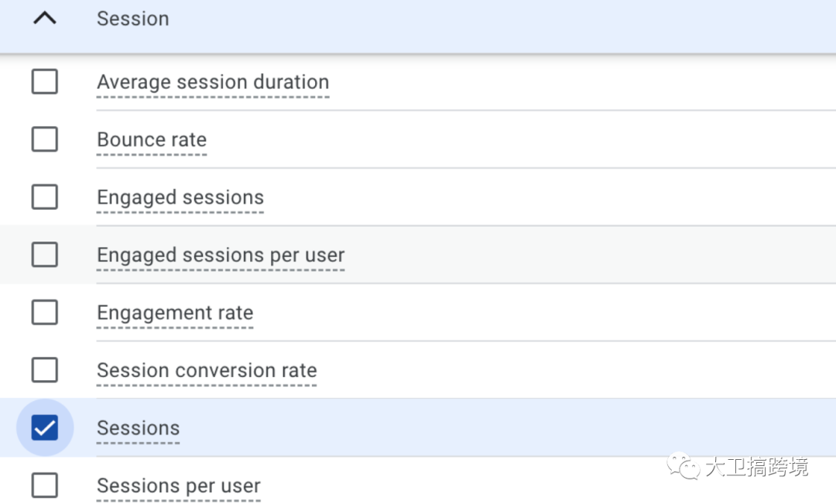Check the Average session duration checkbox
The image size is (836, 504).
click(45, 81)
